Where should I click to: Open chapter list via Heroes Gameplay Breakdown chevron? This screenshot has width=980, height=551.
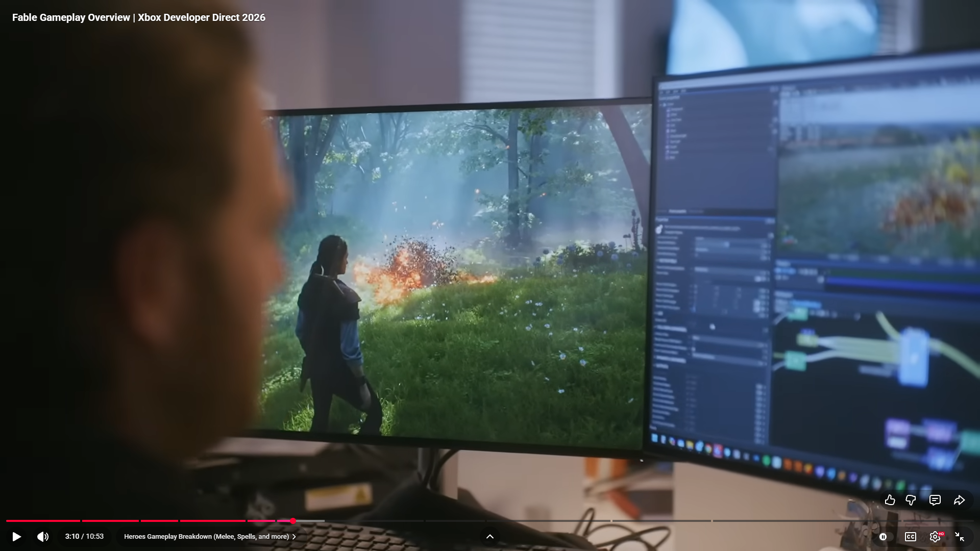click(x=295, y=537)
